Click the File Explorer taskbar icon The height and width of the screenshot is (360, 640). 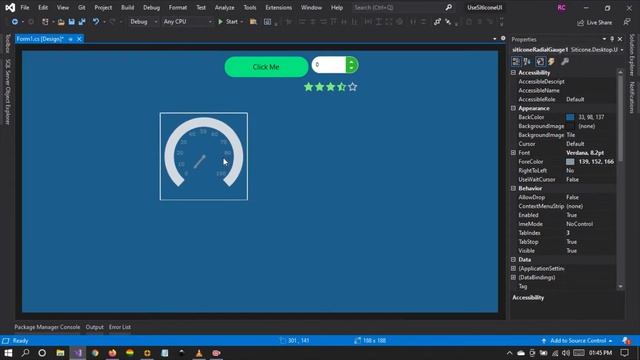pyautogui.click(x=60, y=353)
